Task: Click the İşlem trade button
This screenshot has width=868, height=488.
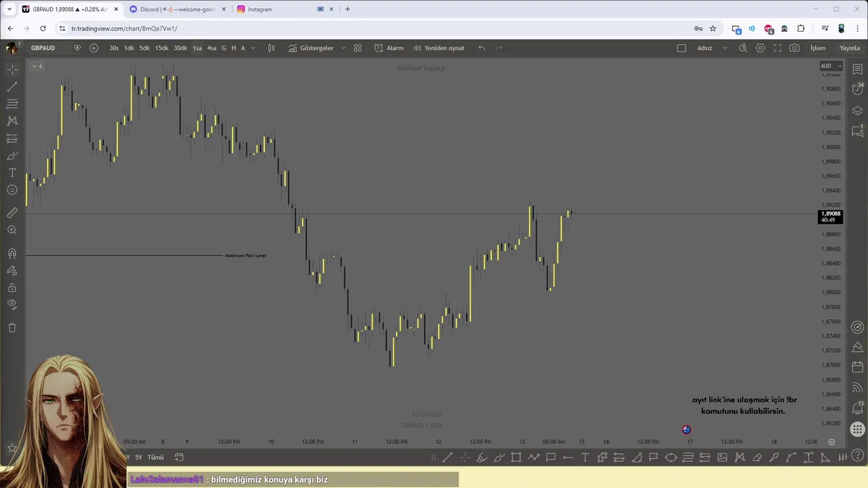Action: point(818,48)
